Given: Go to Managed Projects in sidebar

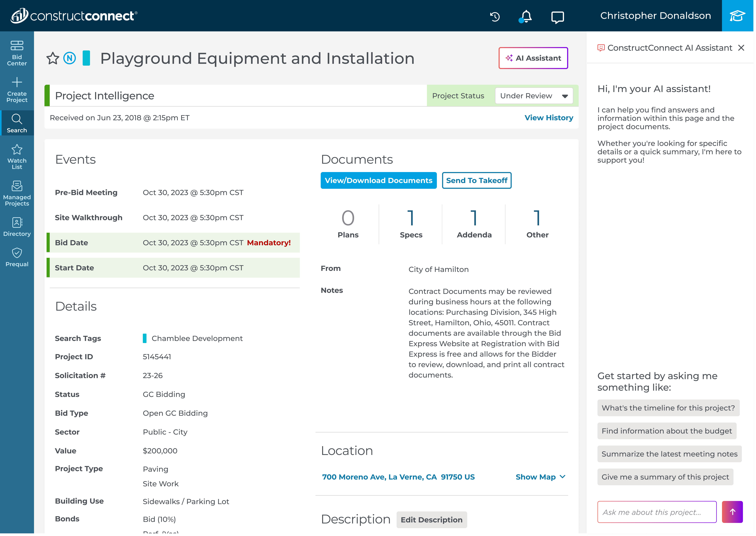Looking at the screenshot, I should pos(17,193).
